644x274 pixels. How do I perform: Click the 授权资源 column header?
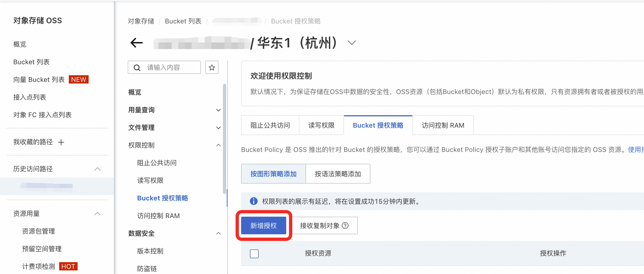tap(318, 253)
